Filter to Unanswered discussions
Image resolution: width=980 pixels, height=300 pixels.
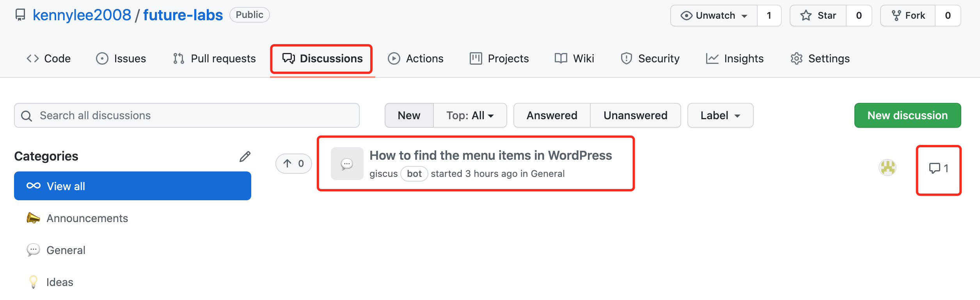636,115
